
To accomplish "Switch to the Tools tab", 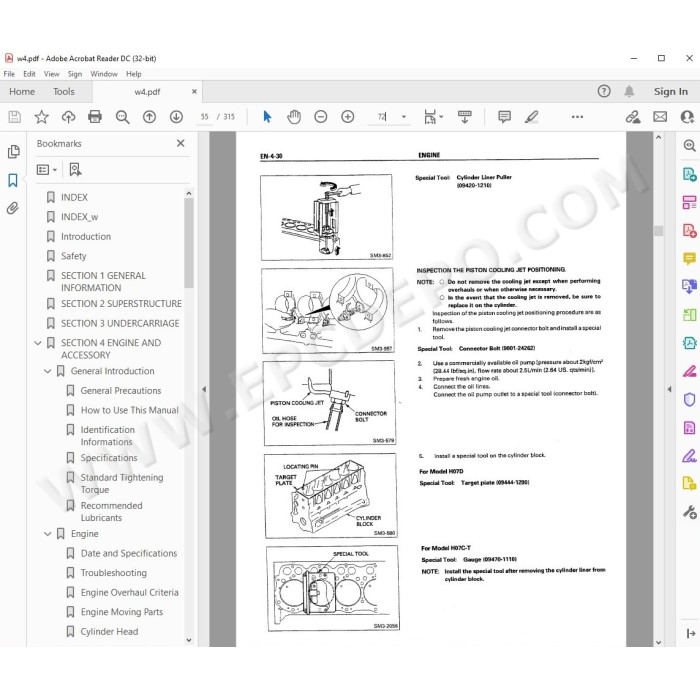I will [64, 92].
